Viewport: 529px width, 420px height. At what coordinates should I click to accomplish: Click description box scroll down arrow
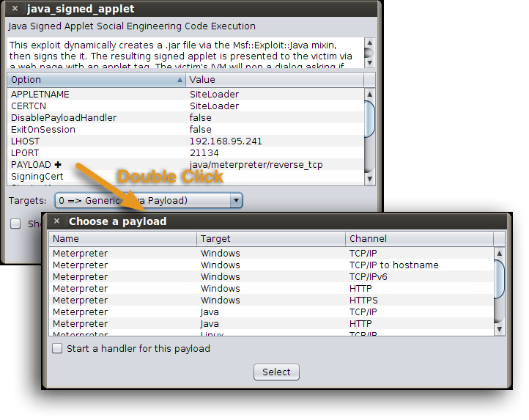pyautogui.click(x=369, y=63)
